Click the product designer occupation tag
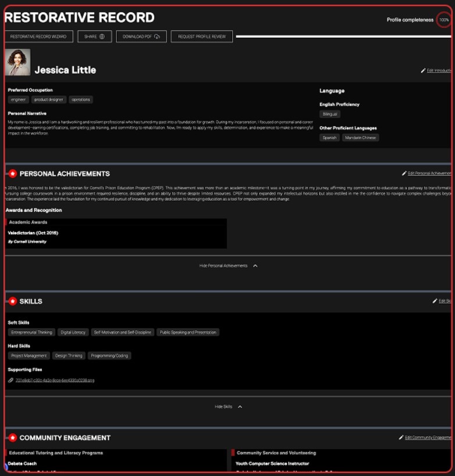 pos(48,100)
